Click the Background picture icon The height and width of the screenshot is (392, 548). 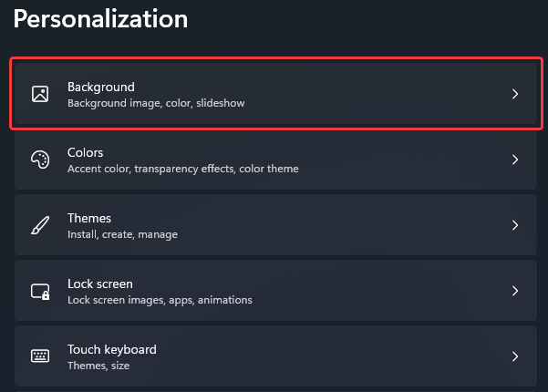[39, 94]
